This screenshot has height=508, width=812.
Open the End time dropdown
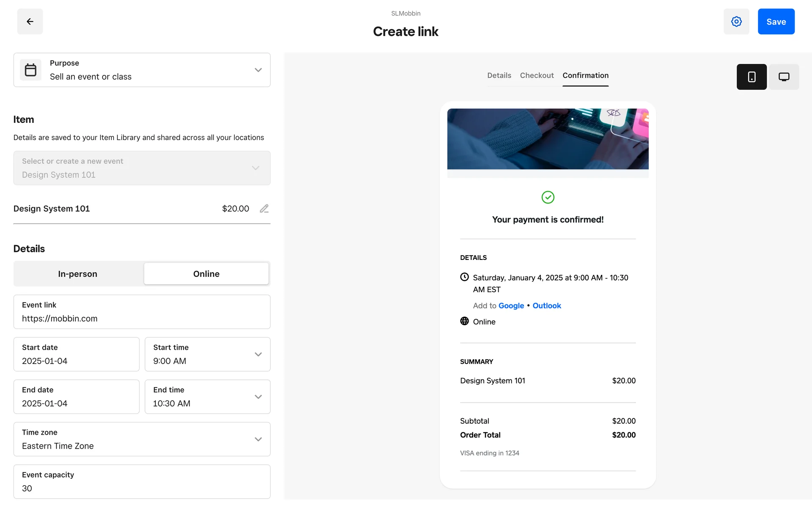258,397
